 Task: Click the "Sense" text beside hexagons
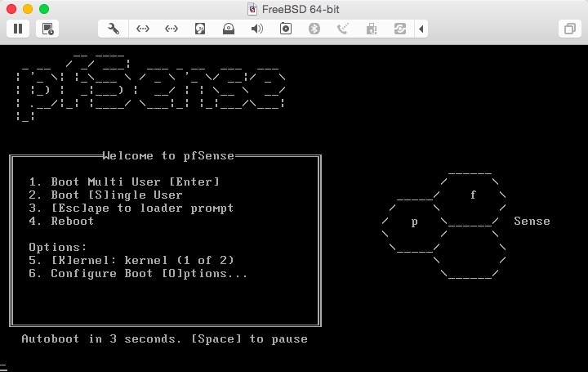point(532,221)
